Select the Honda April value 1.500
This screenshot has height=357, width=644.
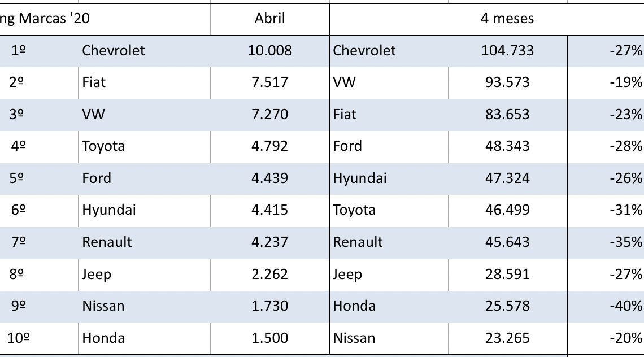coord(269,338)
